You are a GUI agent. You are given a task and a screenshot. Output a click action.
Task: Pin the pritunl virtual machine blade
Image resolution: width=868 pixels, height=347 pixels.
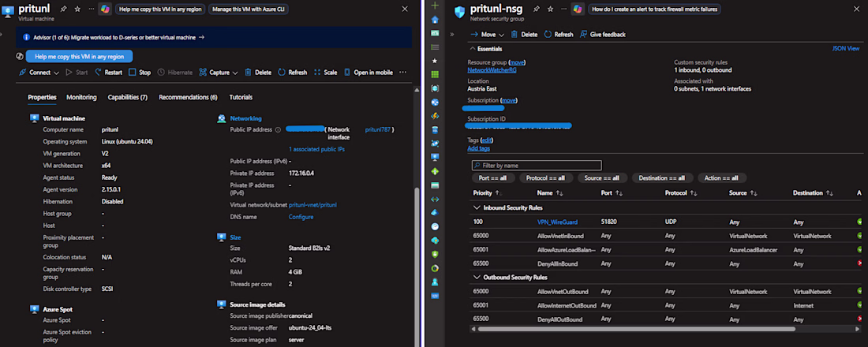click(x=64, y=9)
